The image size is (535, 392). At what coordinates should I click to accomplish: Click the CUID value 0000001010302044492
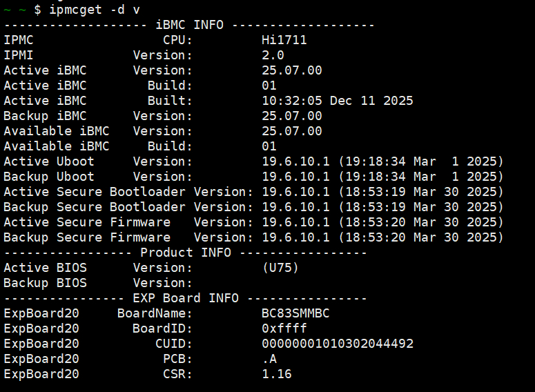(x=338, y=344)
